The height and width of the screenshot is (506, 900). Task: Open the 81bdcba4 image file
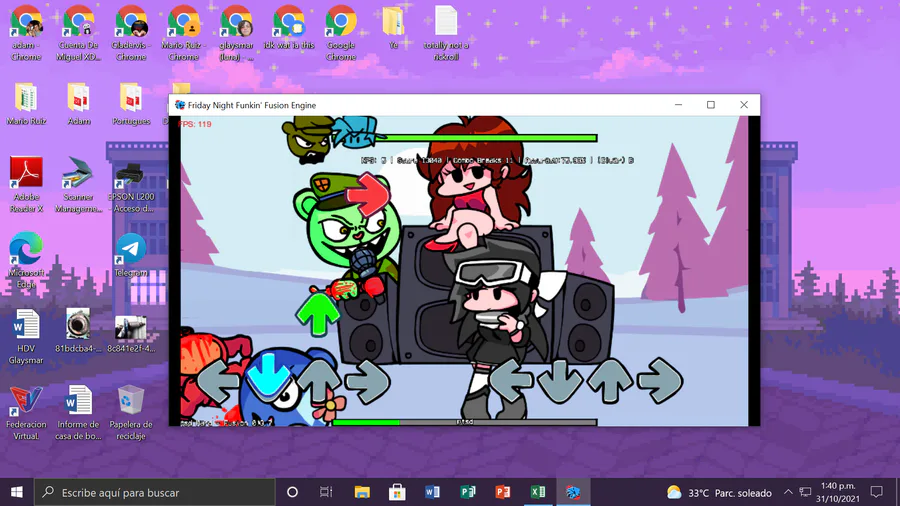(78, 330)
